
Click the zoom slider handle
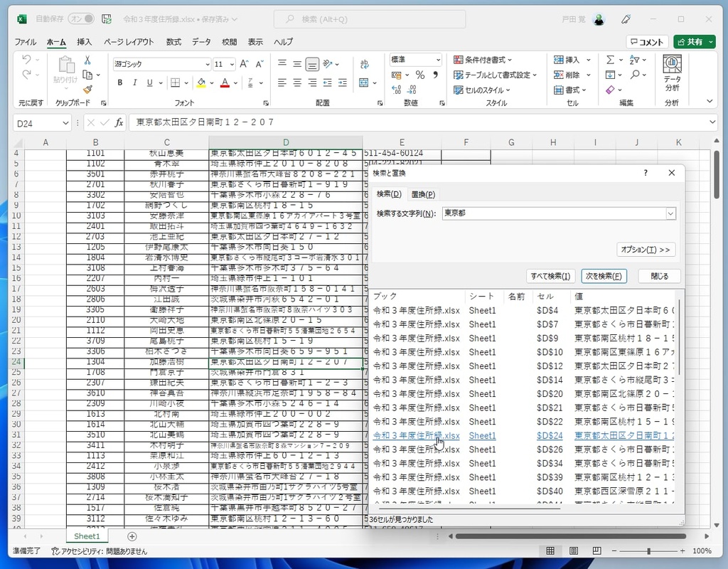(x=648, y=551)
